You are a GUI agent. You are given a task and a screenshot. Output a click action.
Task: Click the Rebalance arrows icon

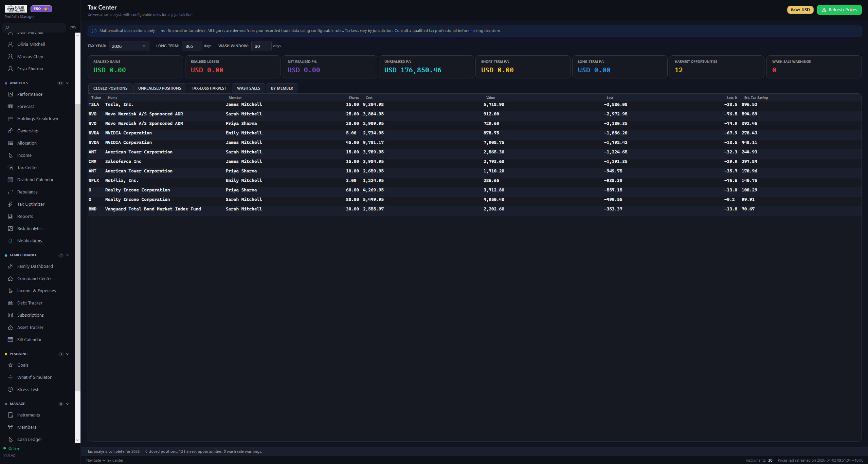11,192
